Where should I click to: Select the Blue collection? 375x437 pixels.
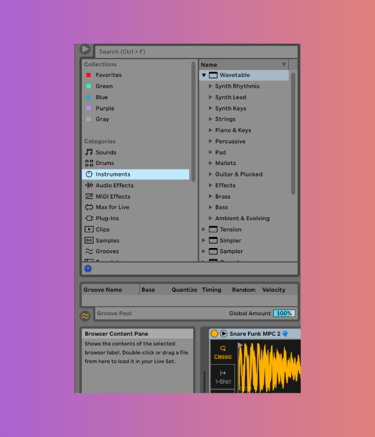(97, 97)
